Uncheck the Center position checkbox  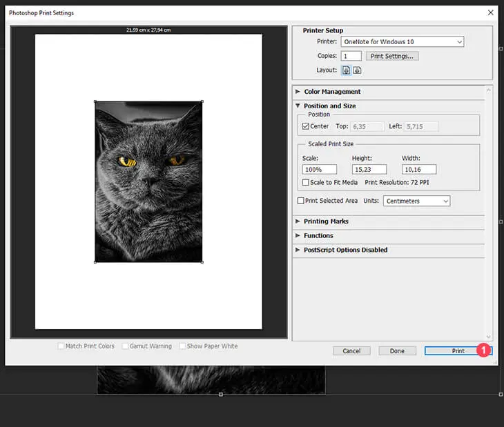click(306, 126)
